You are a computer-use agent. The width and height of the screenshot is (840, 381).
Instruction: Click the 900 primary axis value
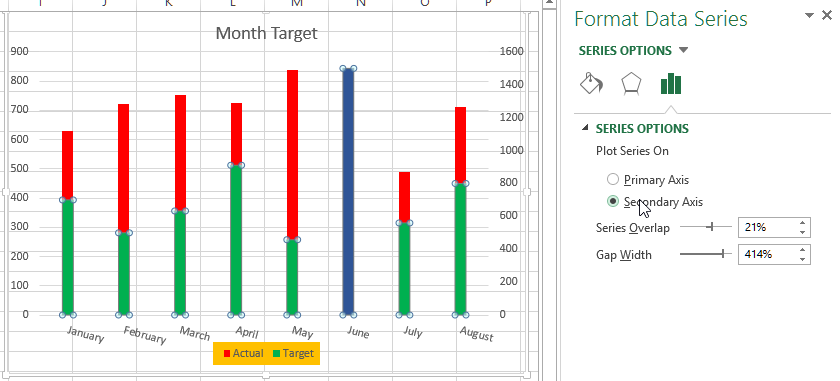point(19,51)
